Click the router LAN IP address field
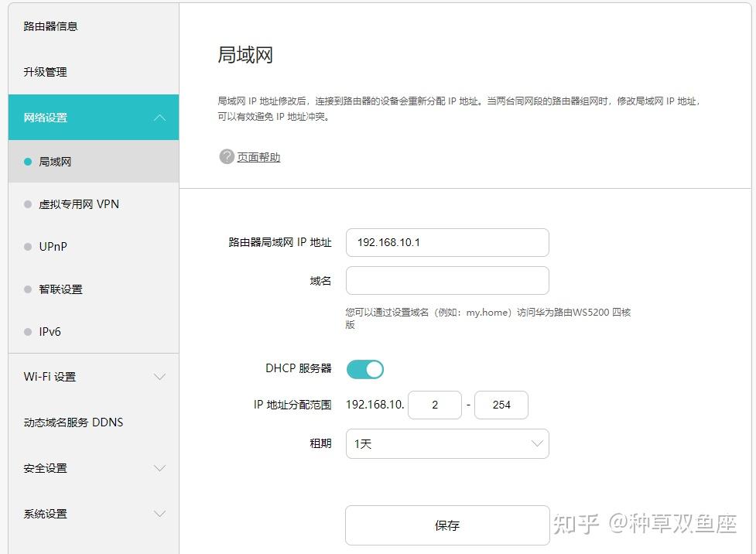Viewport: 756px width, 554px height. tap(446, 242)
